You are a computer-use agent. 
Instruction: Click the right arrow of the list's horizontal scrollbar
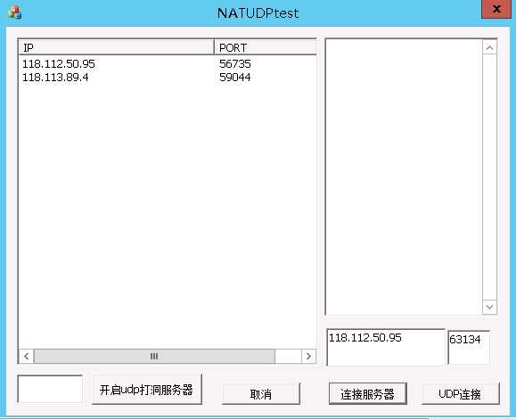[308, 356]
